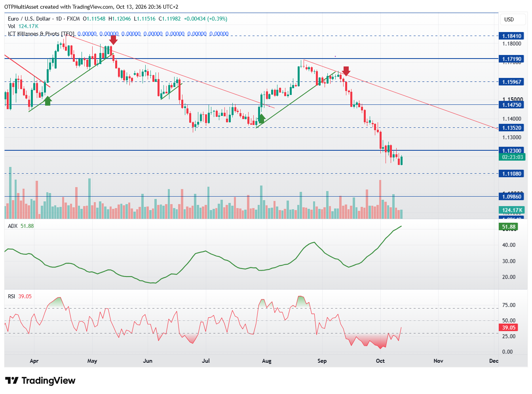Click the open price value 1.11548

(96, 19)
